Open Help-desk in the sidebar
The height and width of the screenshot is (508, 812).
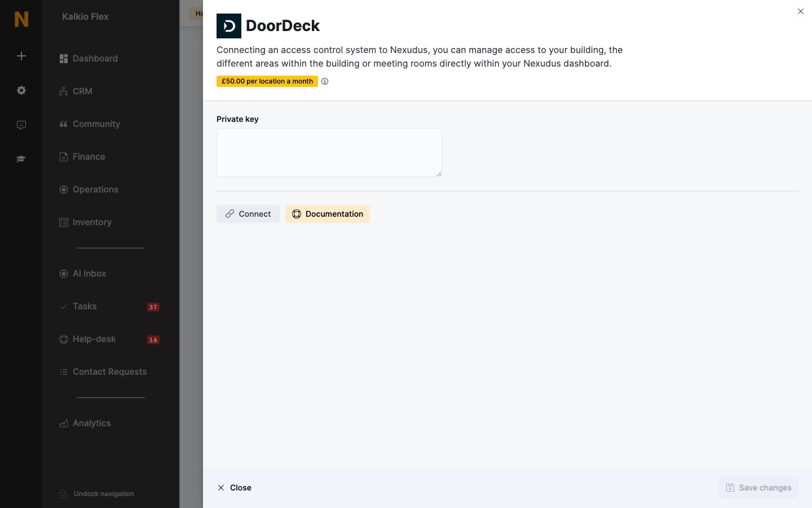(87, 339)
